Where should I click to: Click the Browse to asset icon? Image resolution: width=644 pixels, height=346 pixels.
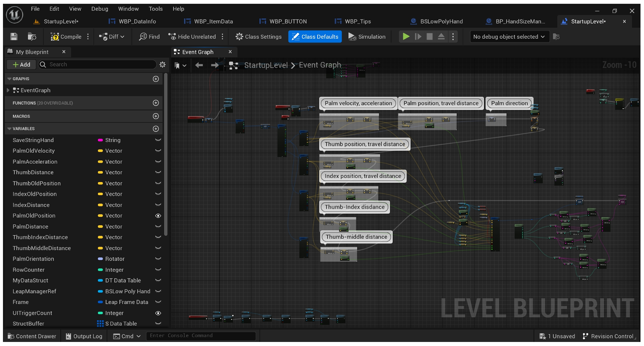click(32, 37)
